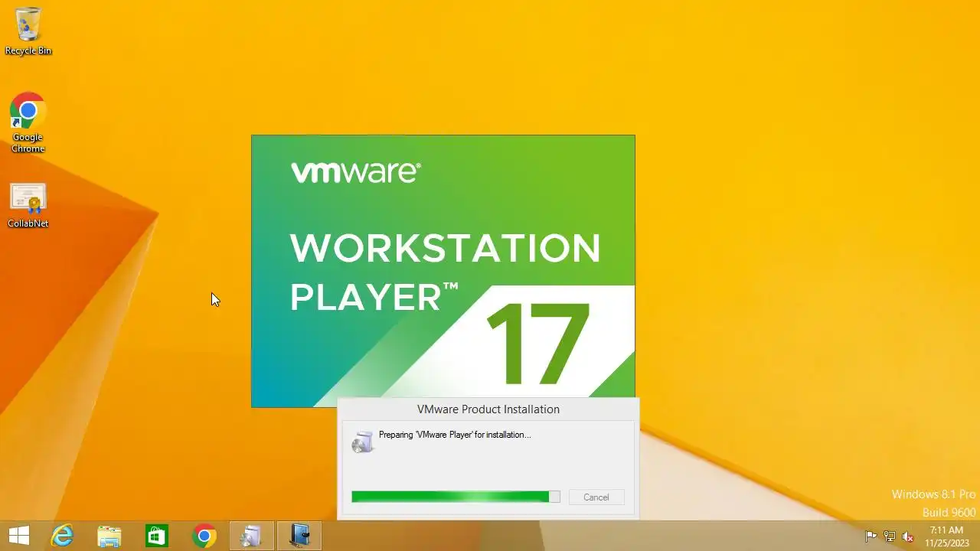Screen dimensions: 980x551
Task: Cancel the VMware Player installation
Action: pos(596,497)
